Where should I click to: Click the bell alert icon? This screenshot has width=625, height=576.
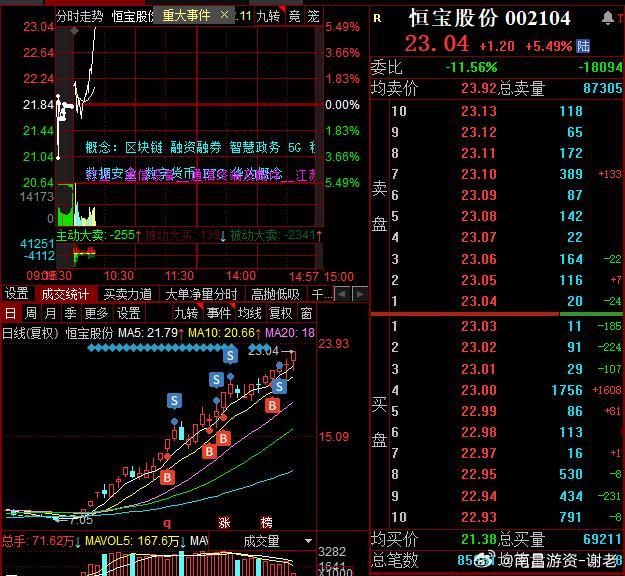click(607, 18)
